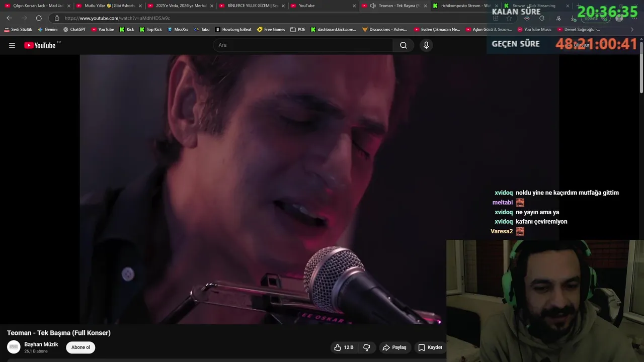Open the dashboard.kick.com bookmark
The image size is (644, 362).
[334, 29]
